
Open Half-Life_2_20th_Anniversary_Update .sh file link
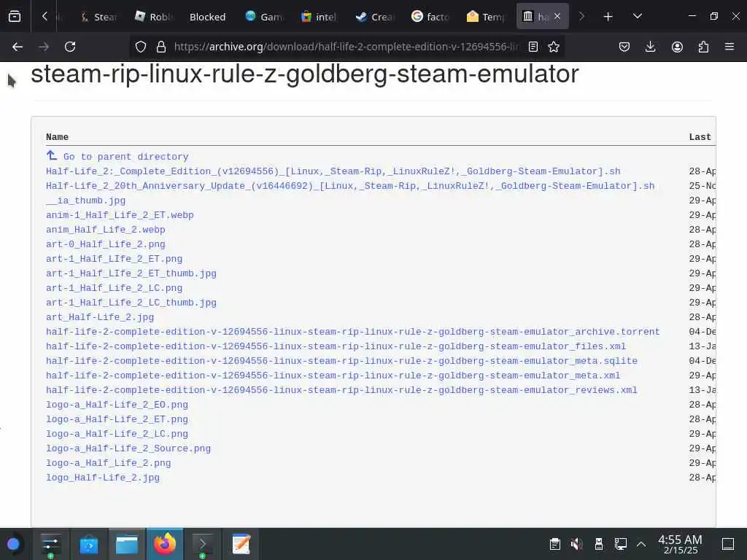350,186
